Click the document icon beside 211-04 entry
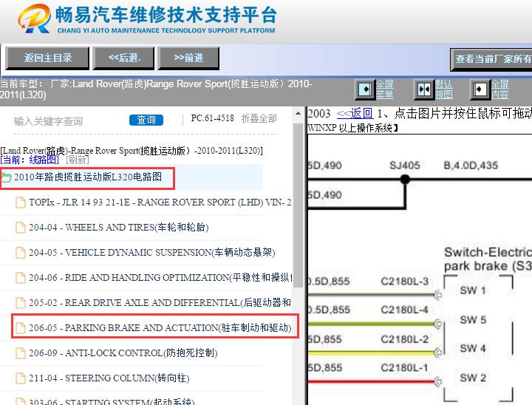This screenshot has height=405, width=532. 21,378
